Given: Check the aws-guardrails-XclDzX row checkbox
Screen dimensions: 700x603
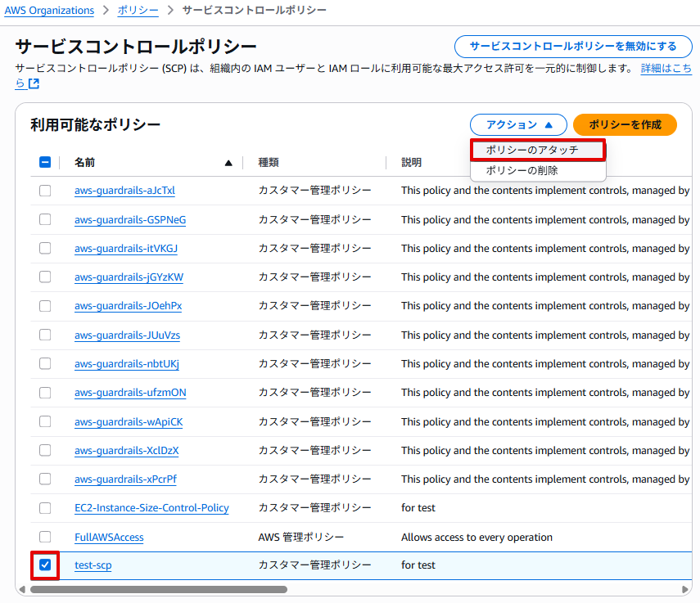Looking at the screenshot, I should (45, 450).
